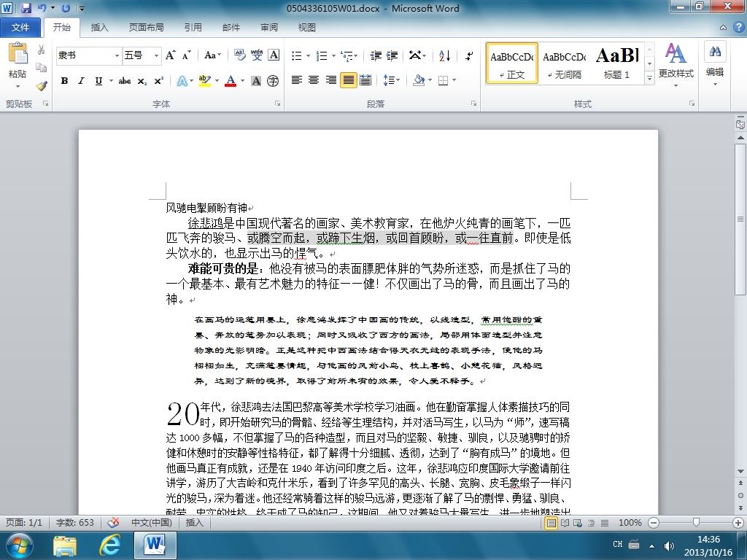Image resolution: width=747 pixels, height=560 pixels.
Task: Toggle Bold formatting
Action: pyautogui.click(x=64, y=81)
